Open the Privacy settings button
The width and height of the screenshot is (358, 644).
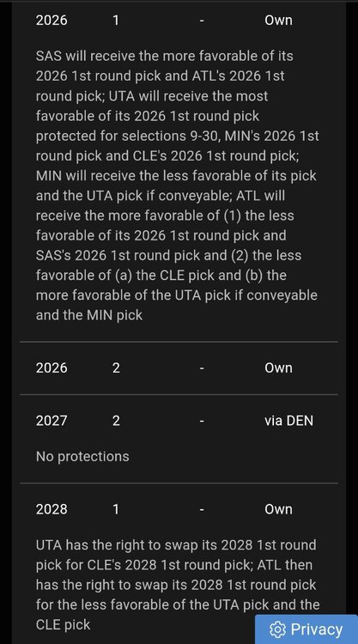click(x=306, y=629)
